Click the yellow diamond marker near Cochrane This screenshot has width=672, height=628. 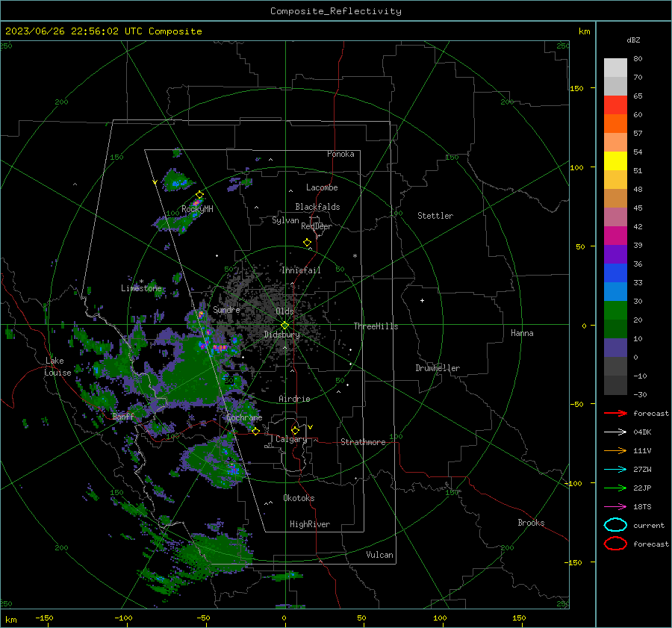[256, 432]
